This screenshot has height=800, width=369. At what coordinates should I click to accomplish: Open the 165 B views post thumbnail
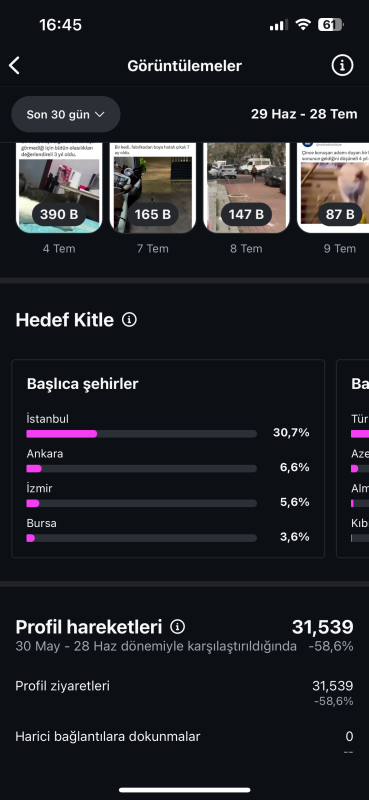coord(153,188)
